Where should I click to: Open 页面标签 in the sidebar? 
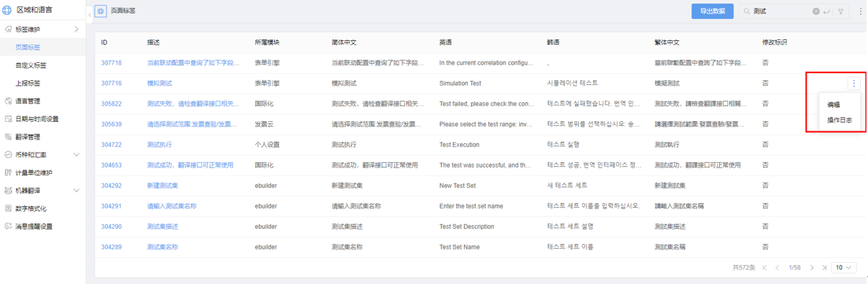click(x=28, y=47)
